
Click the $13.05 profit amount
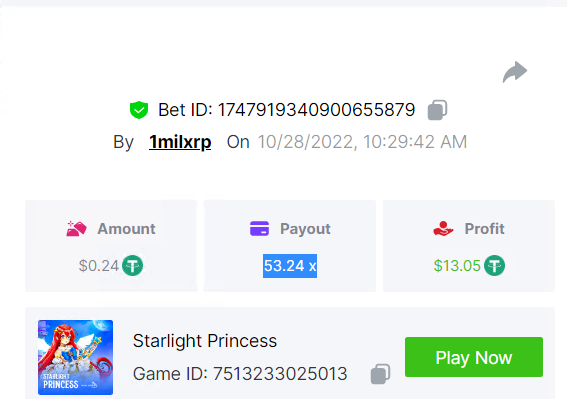coord(457,266)
